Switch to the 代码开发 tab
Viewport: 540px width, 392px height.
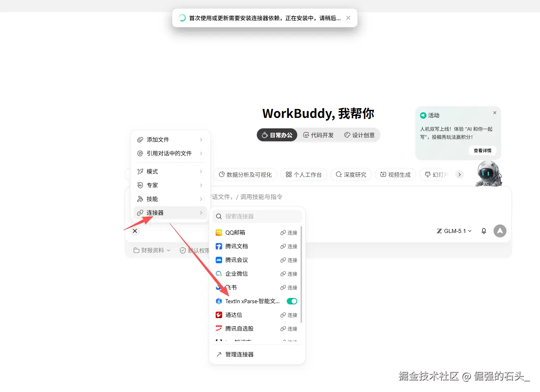tap(319, 135)
